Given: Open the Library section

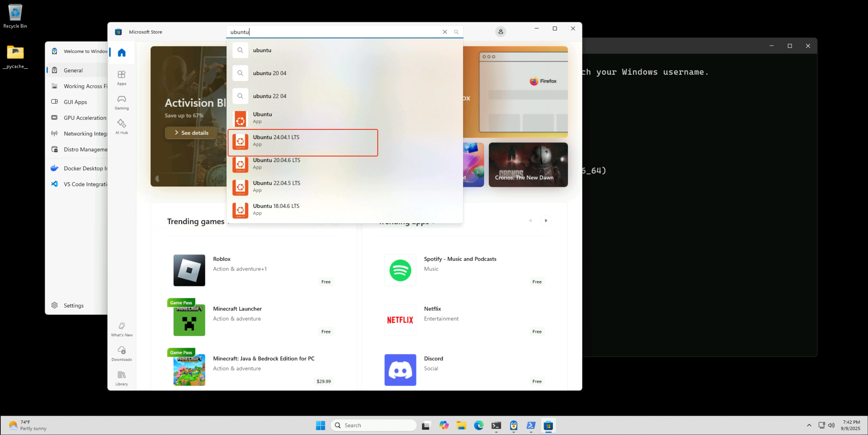Looking at the screenshot, I should (122, 378).
